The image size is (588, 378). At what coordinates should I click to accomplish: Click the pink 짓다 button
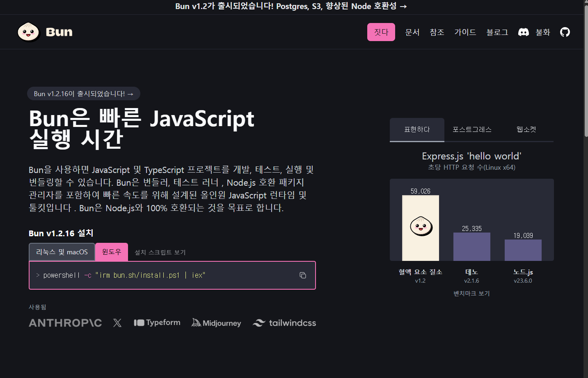pyautogui.click(x=381, y=32)
